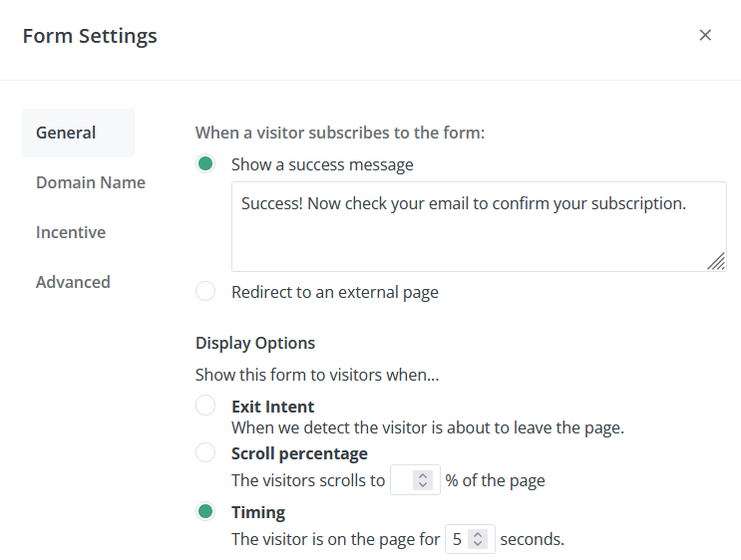
Task: Close the Form Settings dialog
Action: [705, 35]
